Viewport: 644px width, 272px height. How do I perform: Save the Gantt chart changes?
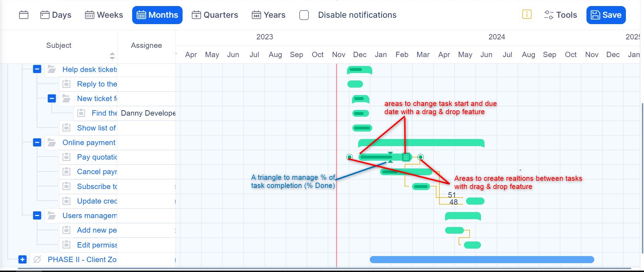[x=606, y=15]
